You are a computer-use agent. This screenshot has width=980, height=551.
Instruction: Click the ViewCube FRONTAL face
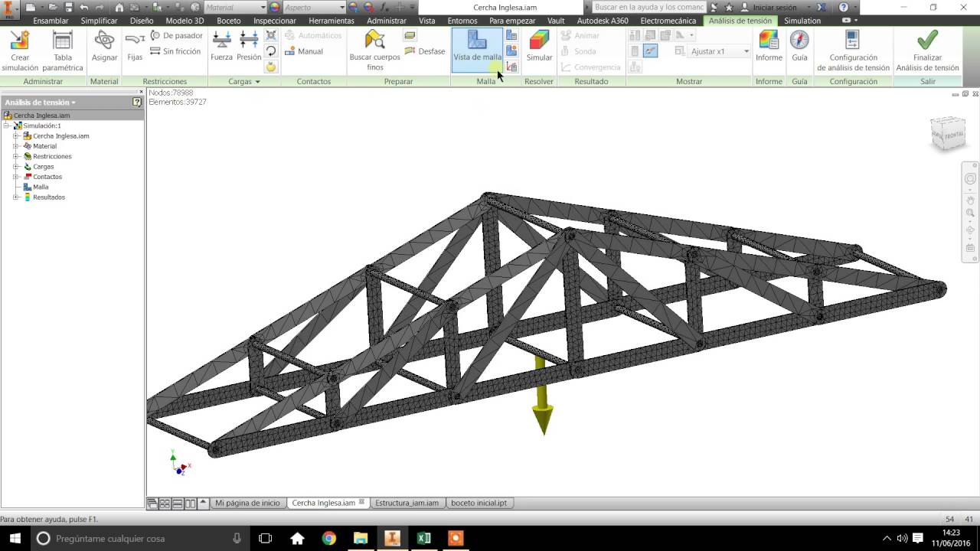coord(953,135)
